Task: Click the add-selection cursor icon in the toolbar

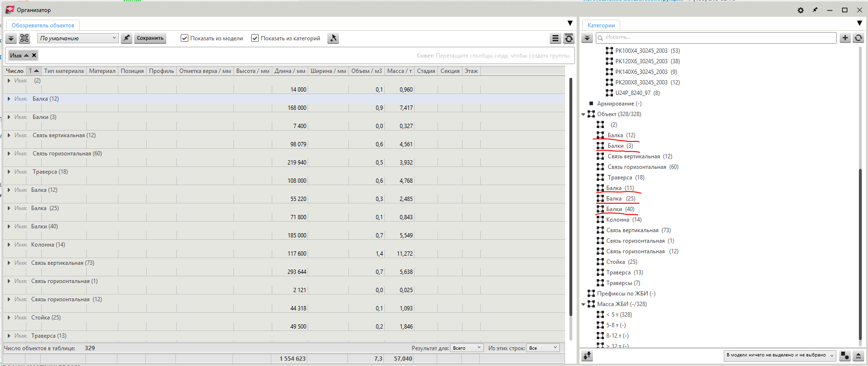Action: pyautogui.click(x=333, y=38)
